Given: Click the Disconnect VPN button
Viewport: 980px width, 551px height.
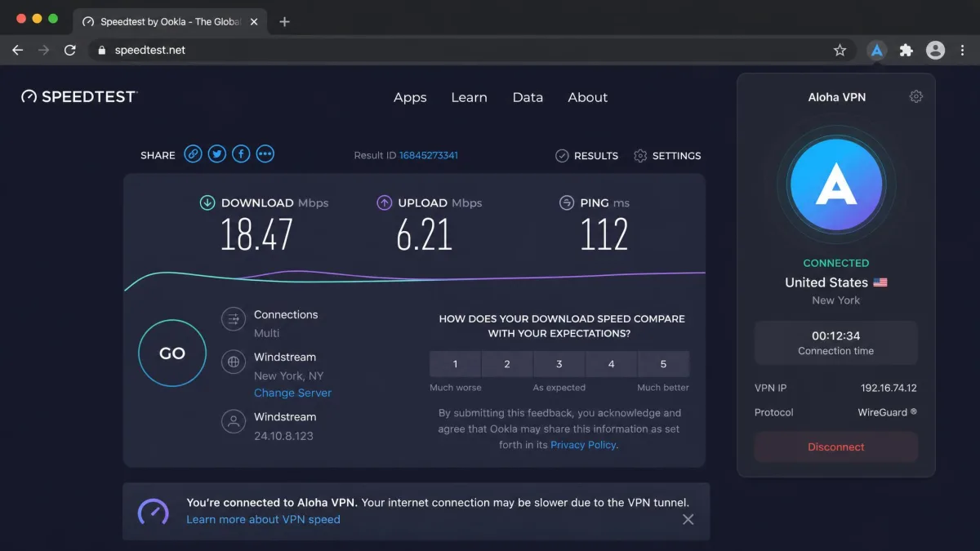Looking at the screenshot, I should click(836, 447).
